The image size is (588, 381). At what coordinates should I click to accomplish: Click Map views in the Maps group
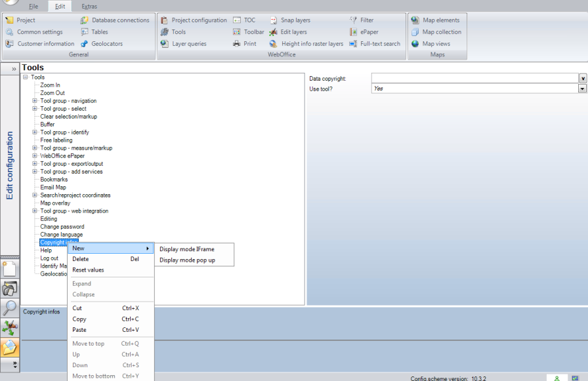tap(435, 43)
